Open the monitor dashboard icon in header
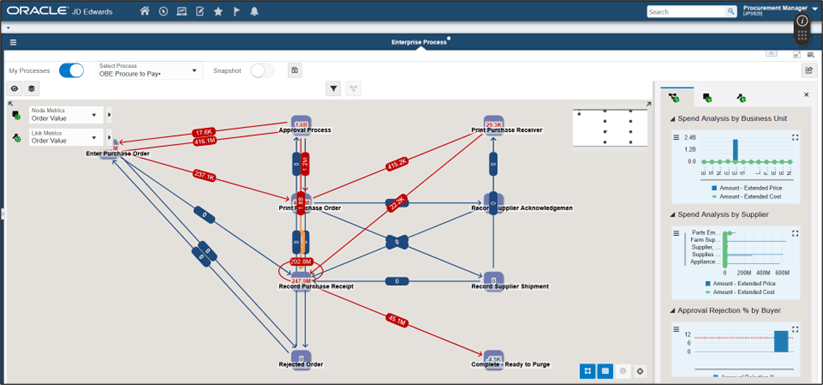The width and height of the screenshot is (823, 385). tap(182, 11)
